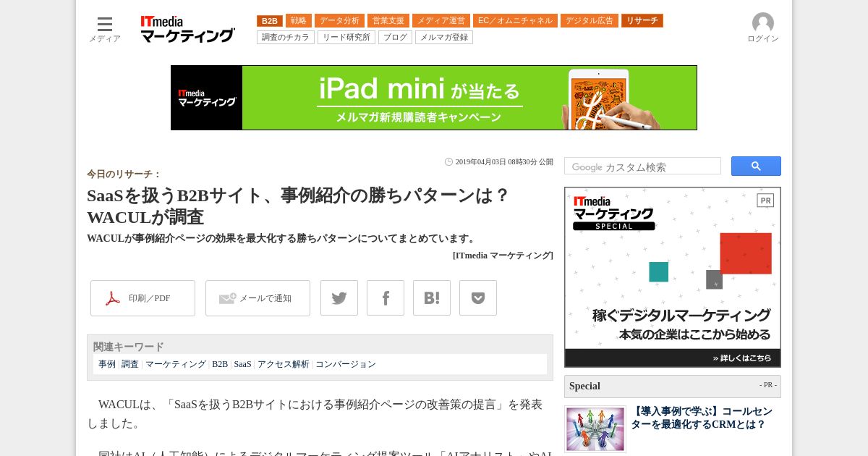Open the メディア hamburger menu
Viewport: 868px width, 456px height.
tap(105, 30)
